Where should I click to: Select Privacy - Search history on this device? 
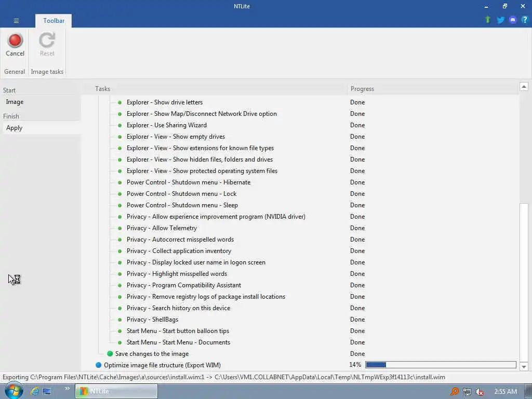coord(178,308)
